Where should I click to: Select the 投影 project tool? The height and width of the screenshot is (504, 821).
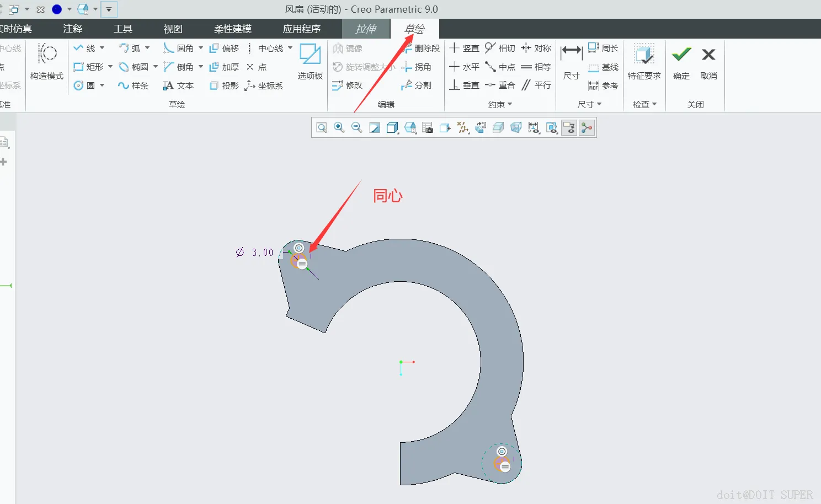[224, 85]
